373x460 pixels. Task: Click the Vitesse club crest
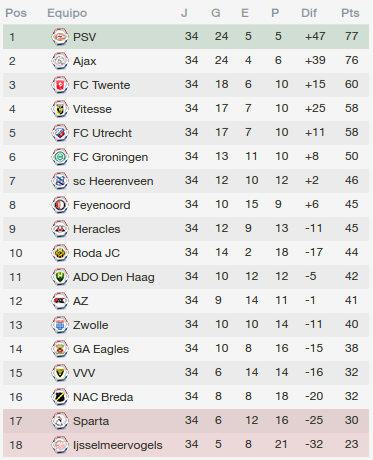[60, 109]
